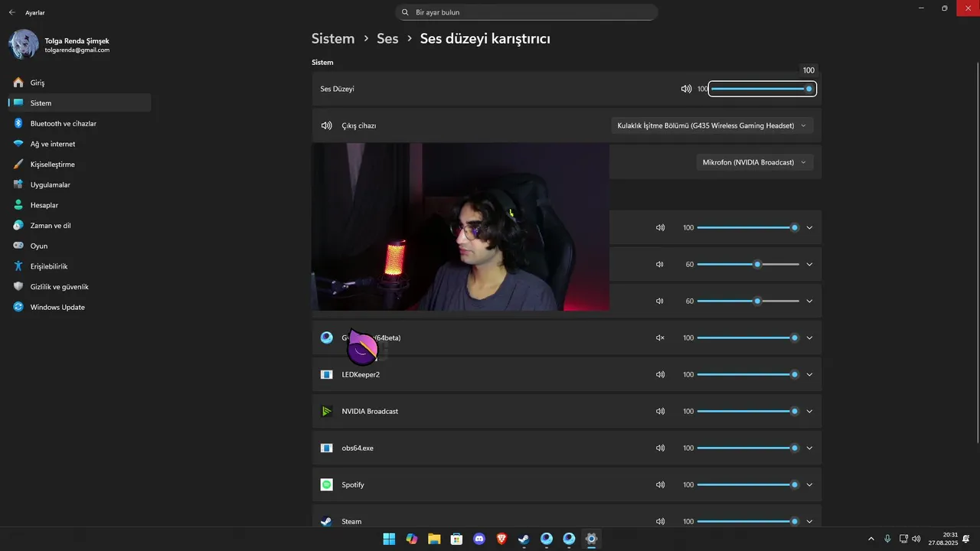This screenshot has width=980, height=551.
Task: Open File Explorer from the taskbar
Action: (x=434, y=539)
